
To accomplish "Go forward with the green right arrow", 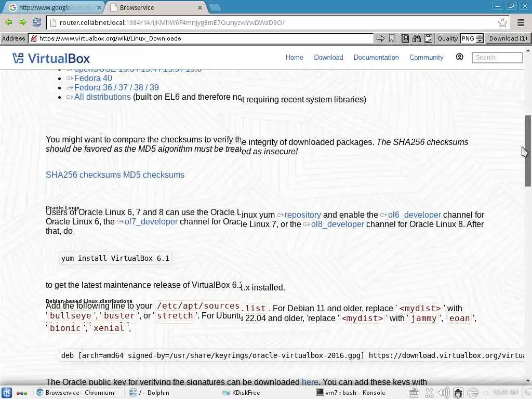I will 22,22.
